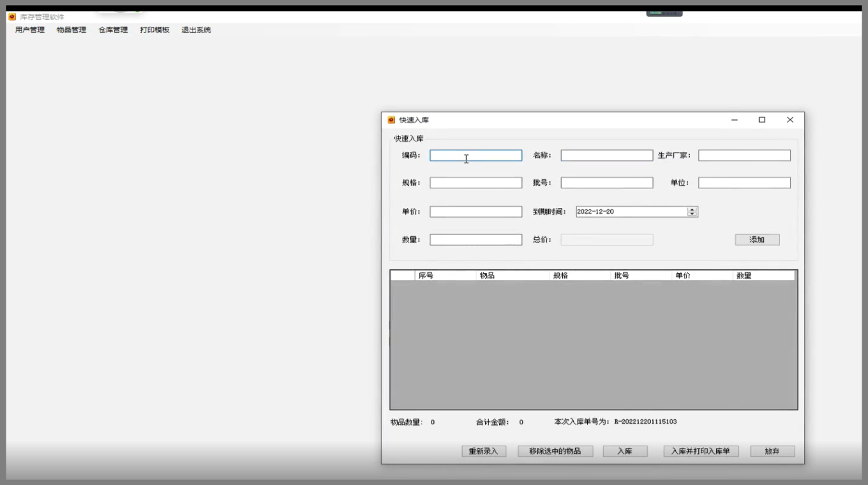Focus the 到期时间 date field
Screen dimensions: 868x485
(629, 212)
